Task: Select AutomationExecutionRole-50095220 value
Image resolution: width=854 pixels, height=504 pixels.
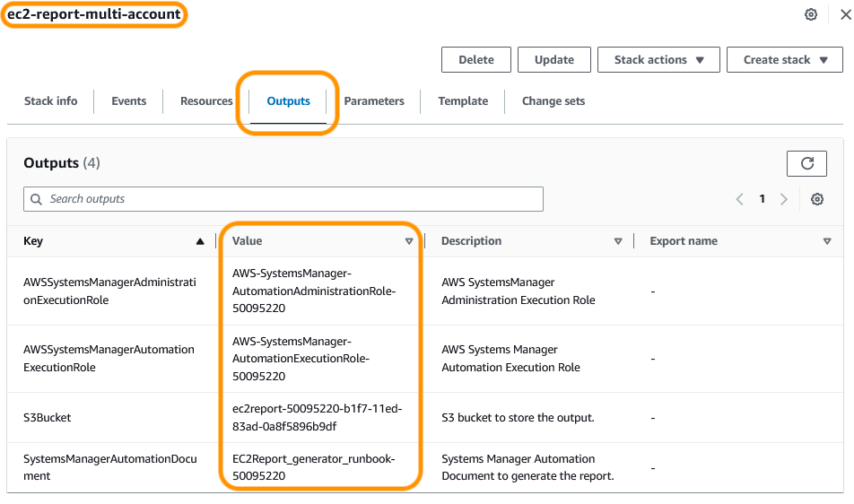Action: pyautogui.click(x=301, y=359)
